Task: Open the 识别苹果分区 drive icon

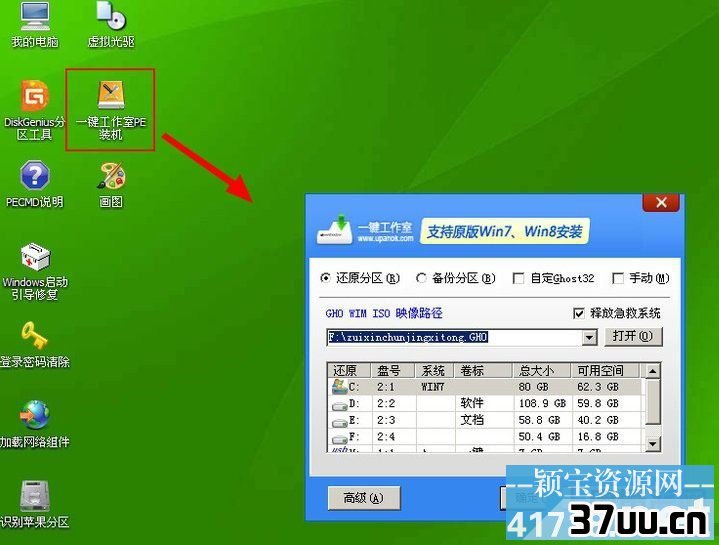Action: pyautogui.click(x=35, y=504)
